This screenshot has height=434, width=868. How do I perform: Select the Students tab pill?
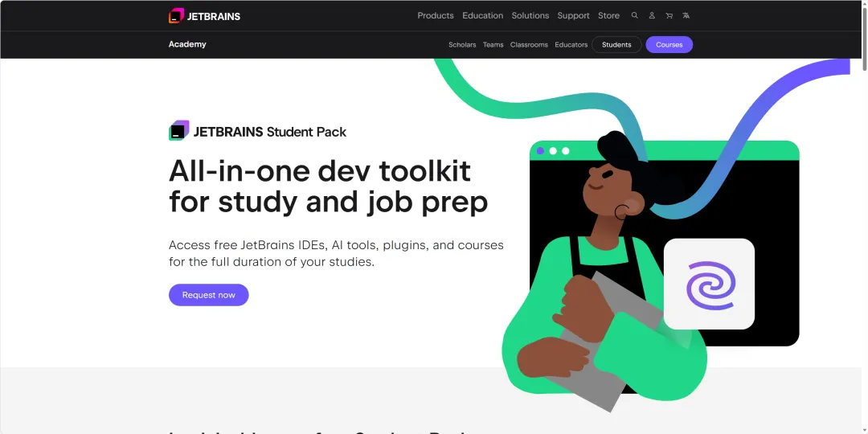(x=616, y=45)
